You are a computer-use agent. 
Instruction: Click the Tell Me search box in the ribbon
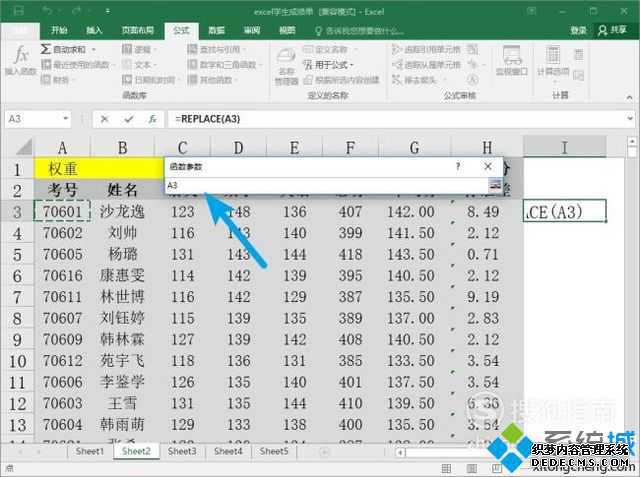(359, 31)
